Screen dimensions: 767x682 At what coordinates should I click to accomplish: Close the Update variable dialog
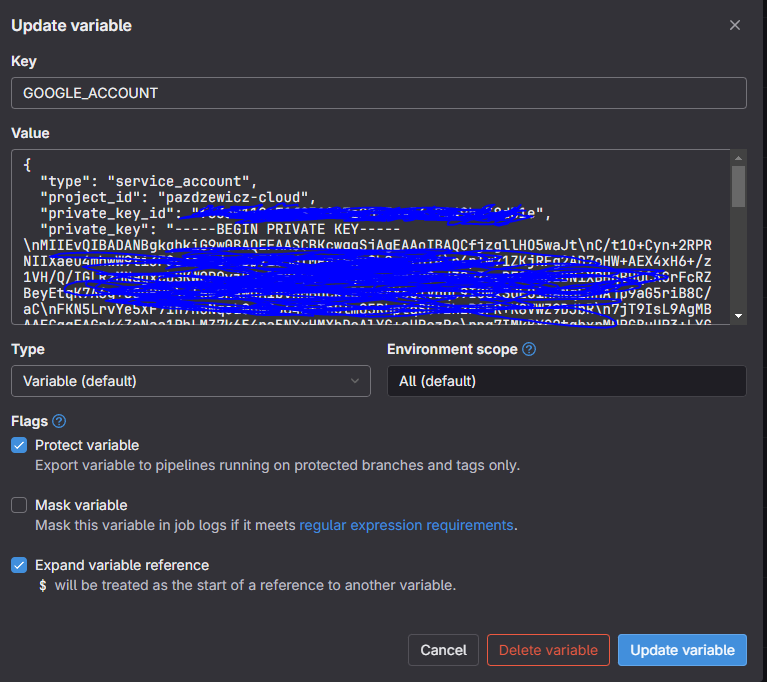[x=735, y=25]
